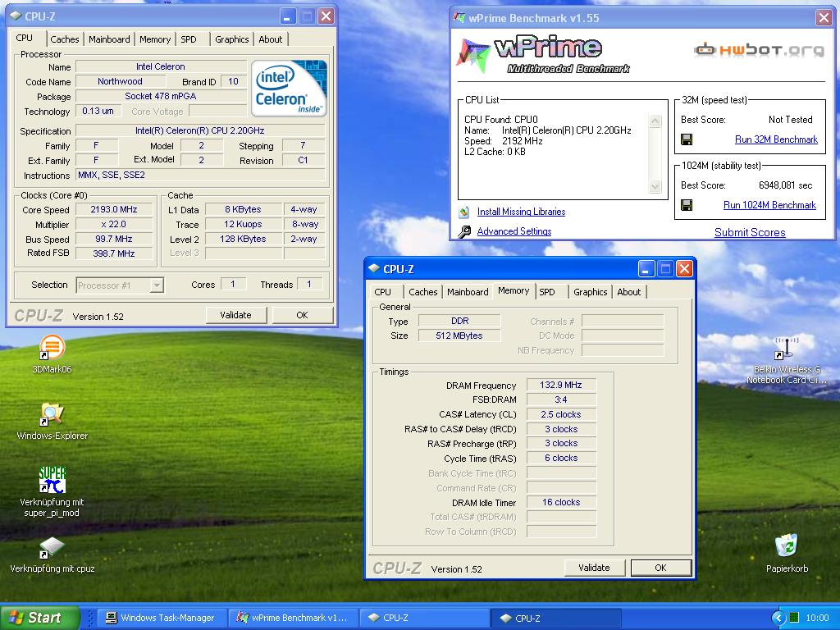
Task: Click the Install Missing Libraries link
Action: 521,212
